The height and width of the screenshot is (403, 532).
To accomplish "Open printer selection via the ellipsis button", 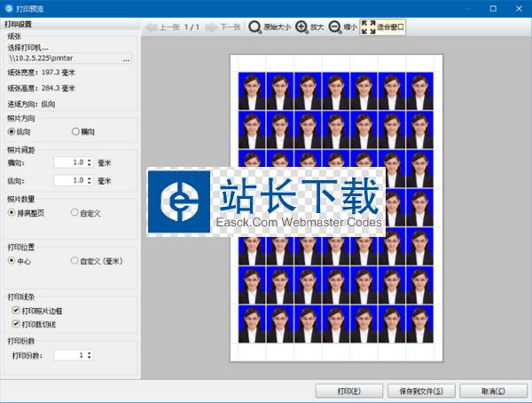I will 127,59.
